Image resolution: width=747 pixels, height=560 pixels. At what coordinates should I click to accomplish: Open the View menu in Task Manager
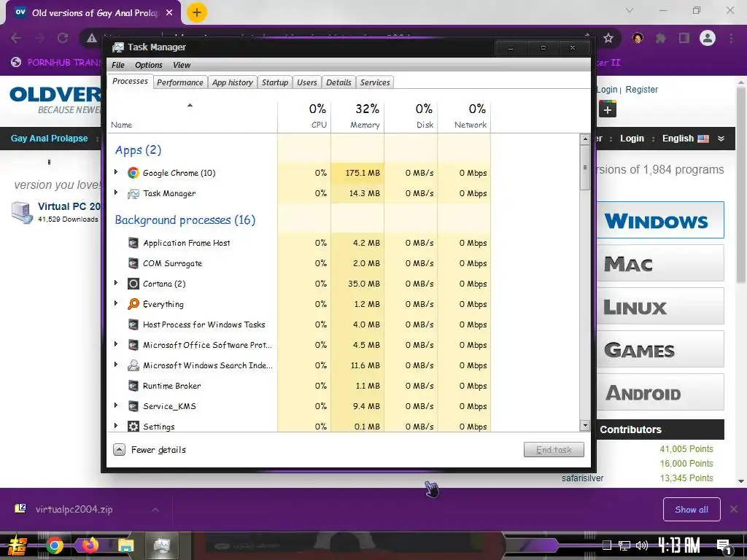[x=182, y=65]
